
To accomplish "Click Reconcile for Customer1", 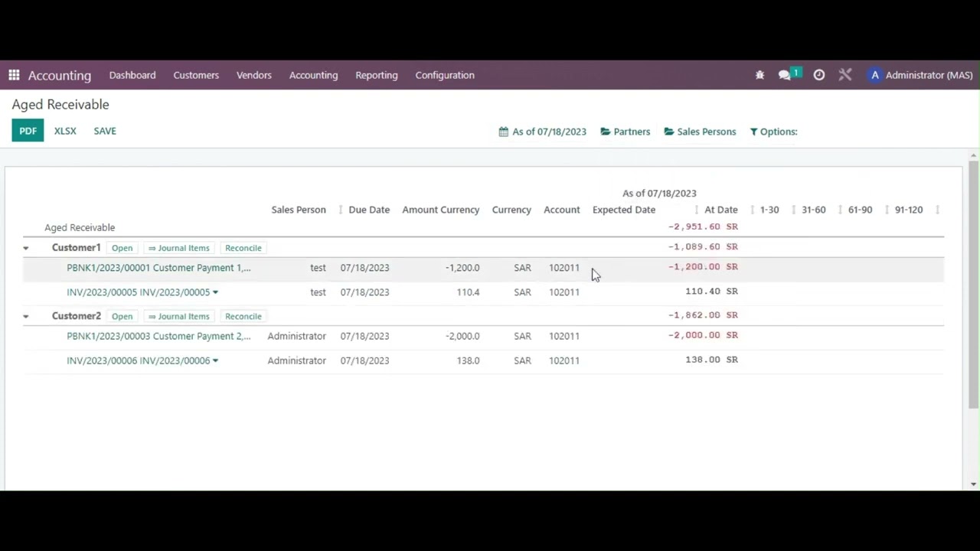I will [x=243, y=248].
